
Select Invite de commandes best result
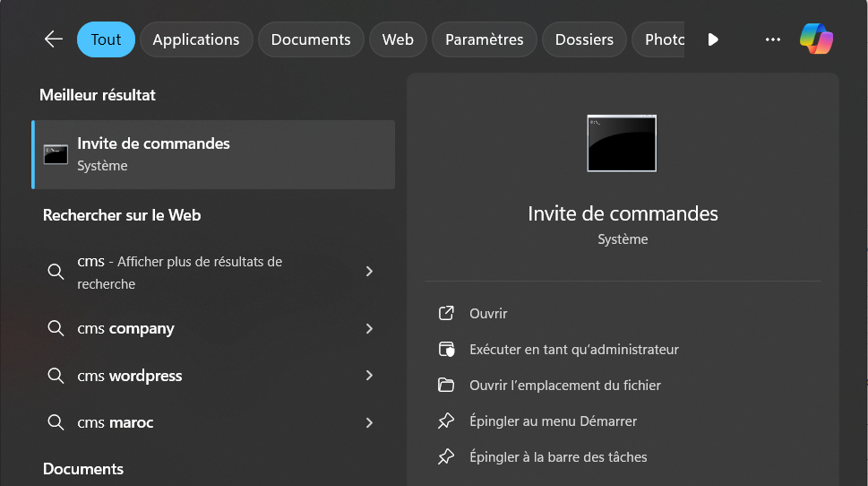[x=213, y=154]
